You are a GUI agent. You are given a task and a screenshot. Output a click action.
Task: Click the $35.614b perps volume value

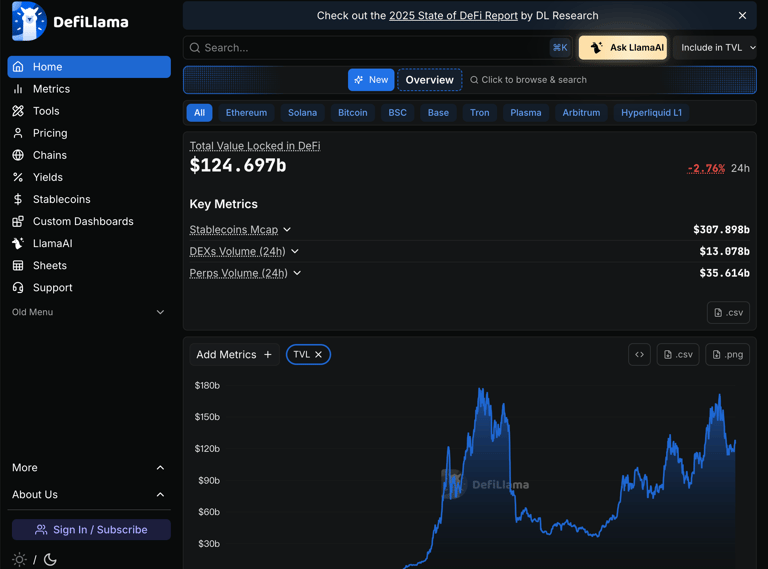(x=724, y=273)
